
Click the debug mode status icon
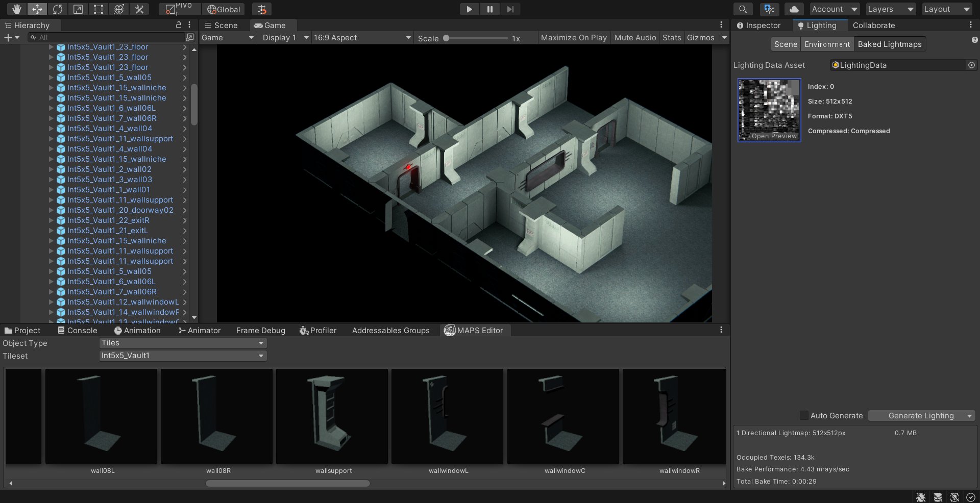click(921, 497)
